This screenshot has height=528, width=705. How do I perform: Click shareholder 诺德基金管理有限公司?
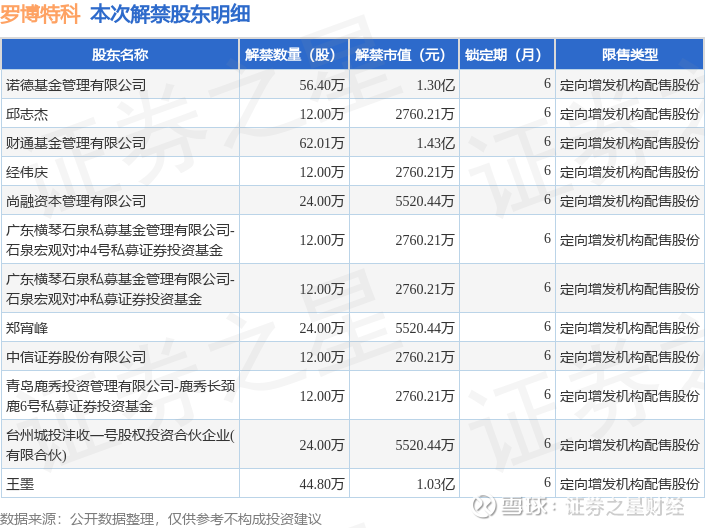[76, 85]
